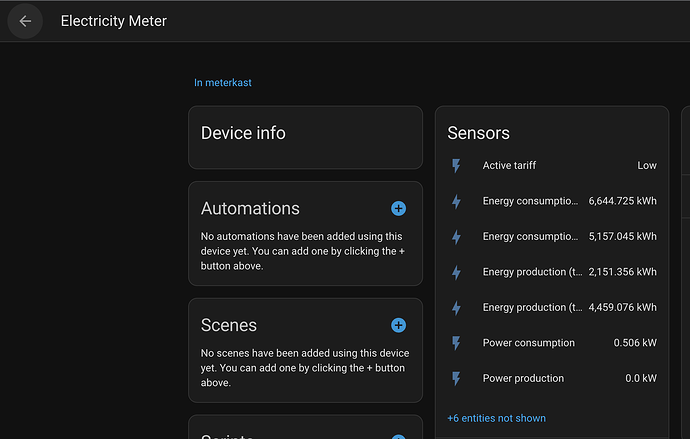
Task: Go back using the arrow button
Action: (x=25, y=21)
